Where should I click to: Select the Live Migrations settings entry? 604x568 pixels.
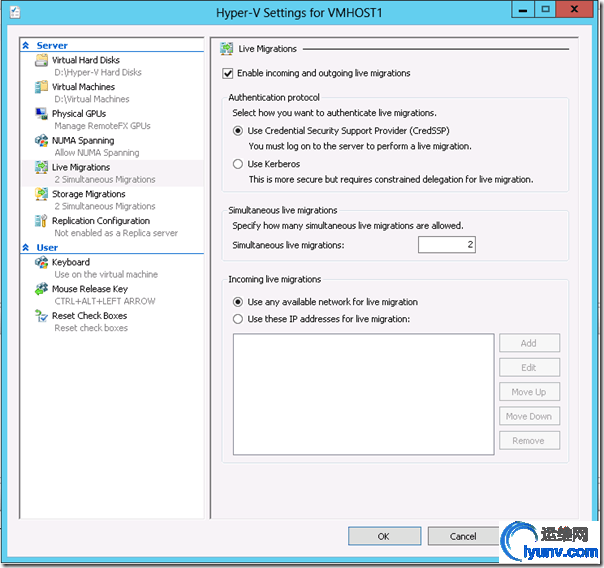(x=81, y=167)
